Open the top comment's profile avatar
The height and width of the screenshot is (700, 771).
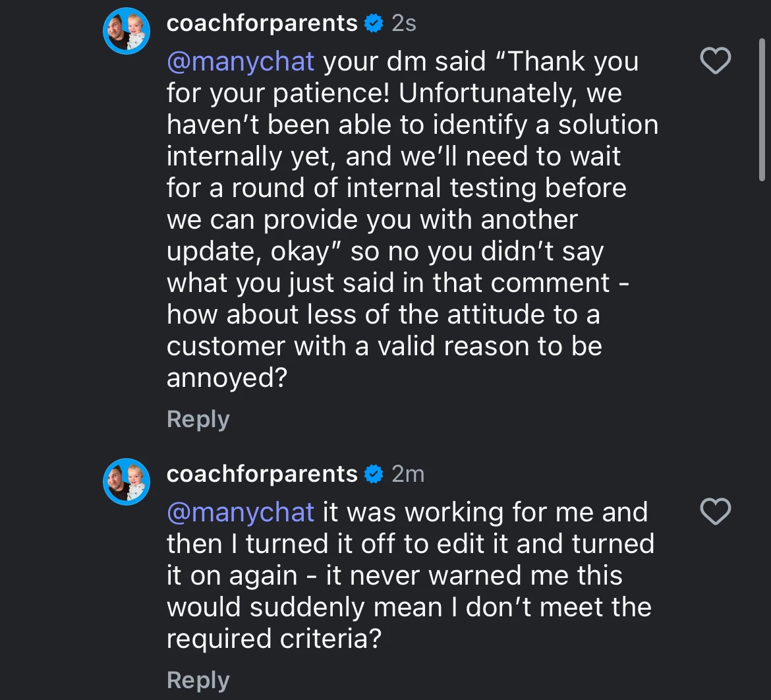[127, 31]
